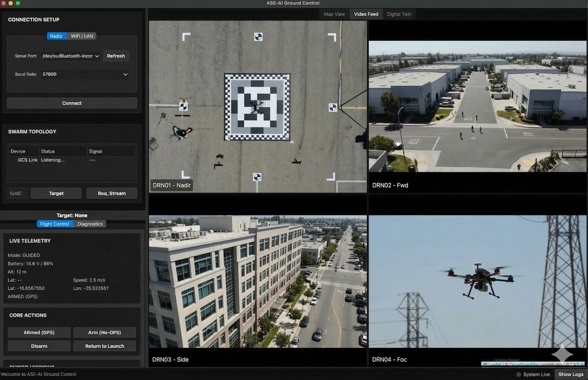Disarm the drone
The width and height of the screenshot is (588, 380).
39,346
